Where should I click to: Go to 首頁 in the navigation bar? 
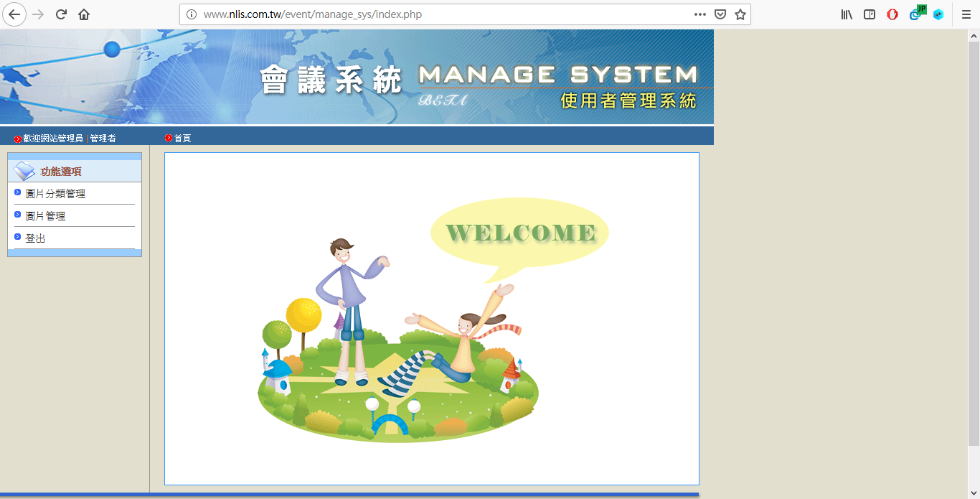click(182, 138)
